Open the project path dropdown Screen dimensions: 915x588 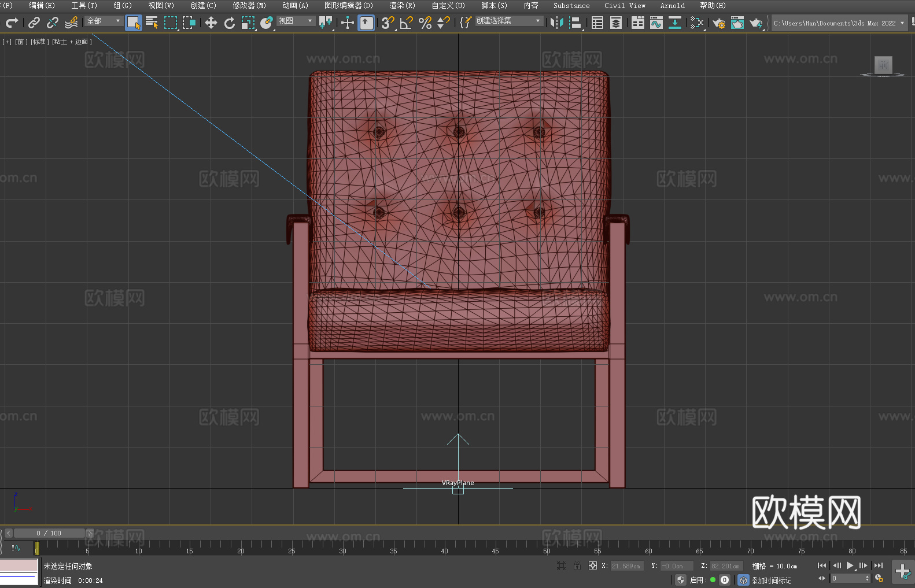[x=839, y=23]
